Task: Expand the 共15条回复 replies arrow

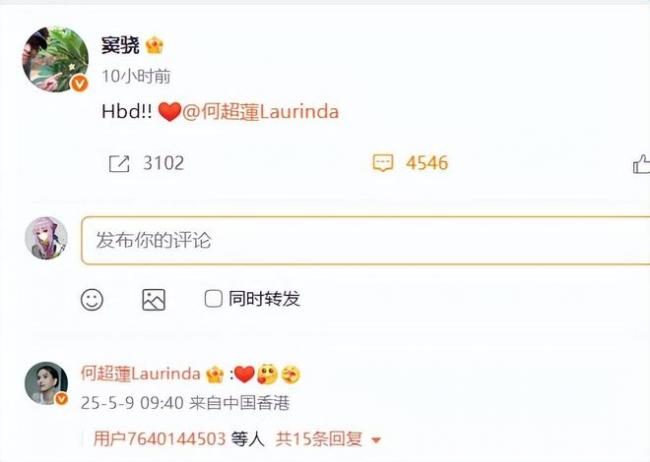Action: pos(376,440)
